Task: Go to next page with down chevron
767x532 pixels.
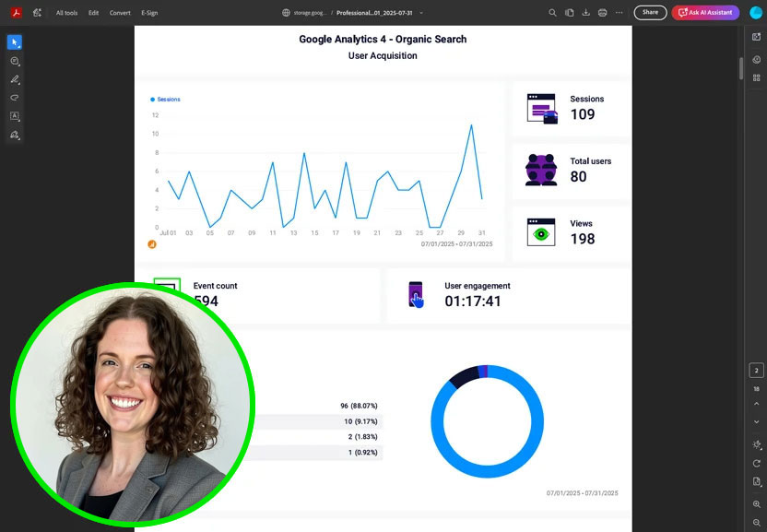Action: [756, 422]
